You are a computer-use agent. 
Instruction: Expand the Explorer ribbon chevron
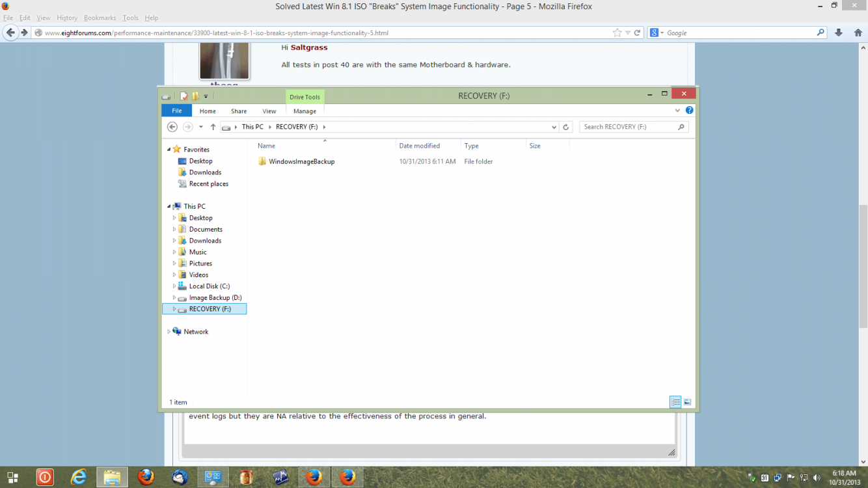677,111
